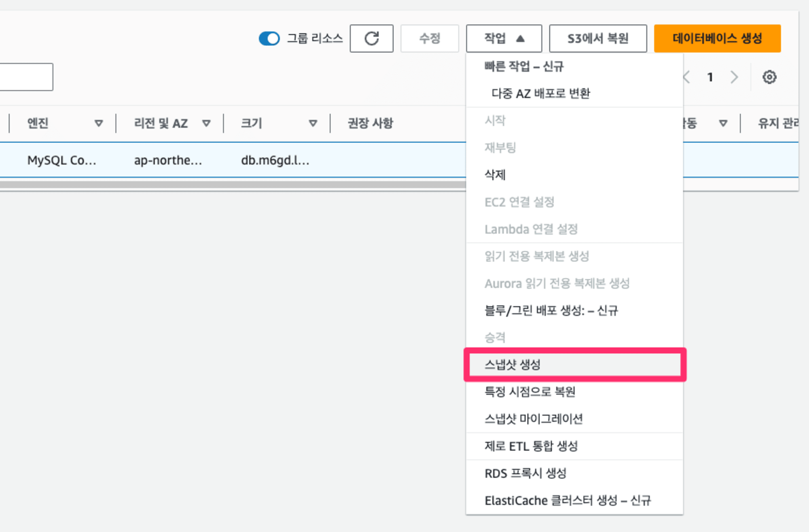Click 읽기 전용 복제본 생성 menu item

(574, 256)
